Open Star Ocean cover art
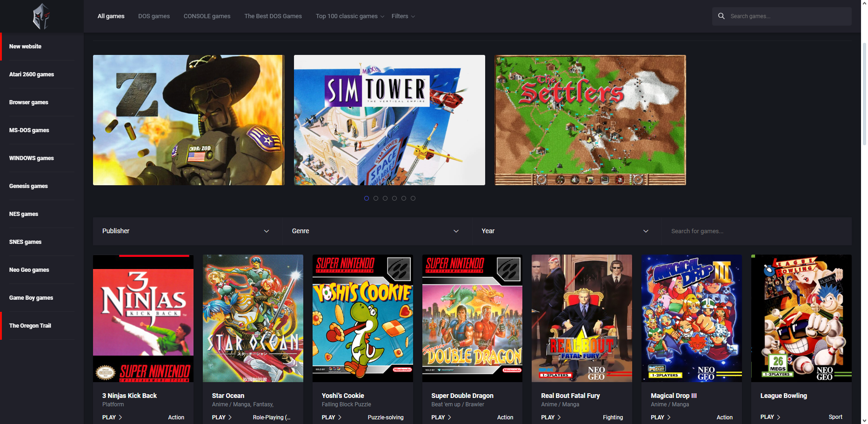 pos(253,318)
